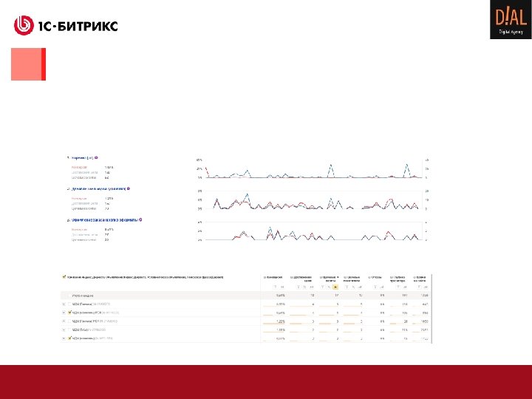Click the filter funnel icon under Конверсия column
532x399 pixels.
coord(276,287)
